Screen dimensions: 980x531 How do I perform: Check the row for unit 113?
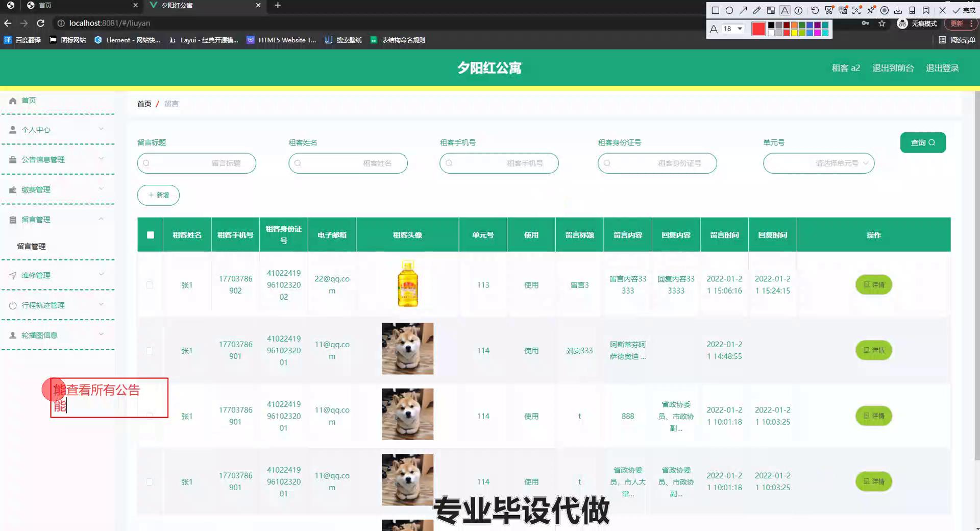(150, 285)
